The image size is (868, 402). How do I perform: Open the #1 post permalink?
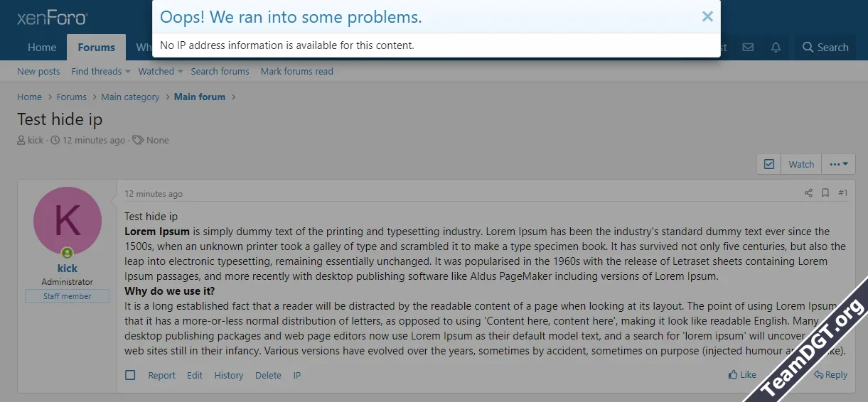coord(842,192)
